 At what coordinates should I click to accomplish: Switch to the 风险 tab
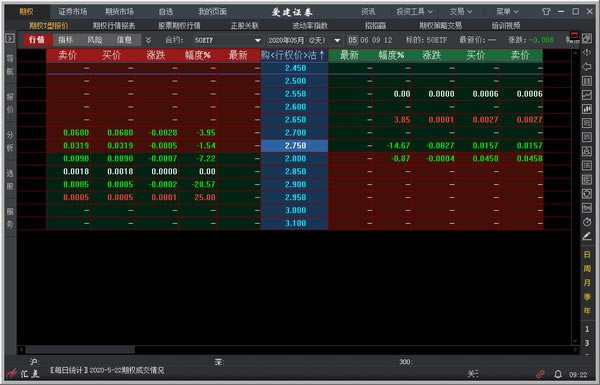click(95, 39)
